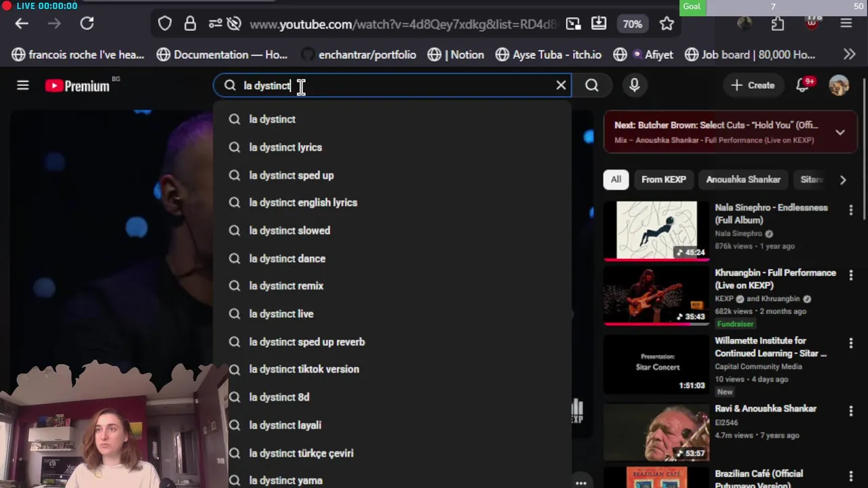
Task: Open the KEXP channel name link
Action: point(724,299)
